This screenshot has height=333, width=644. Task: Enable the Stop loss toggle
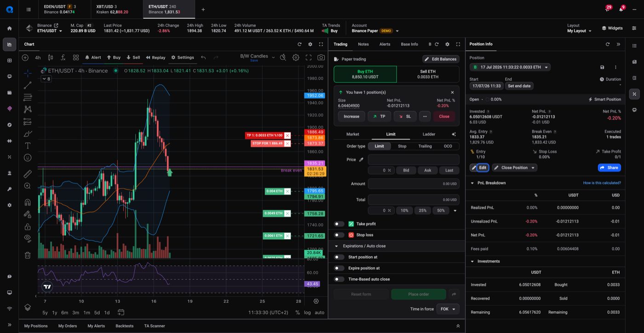[x=339, y=235]
